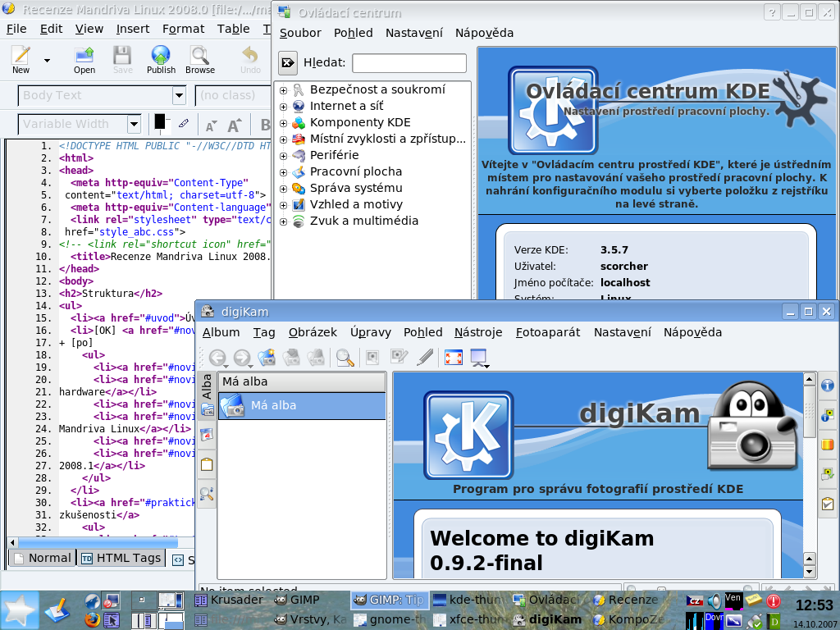Click in the Hledat search field
Screen dimensions: 840x630
409,63
